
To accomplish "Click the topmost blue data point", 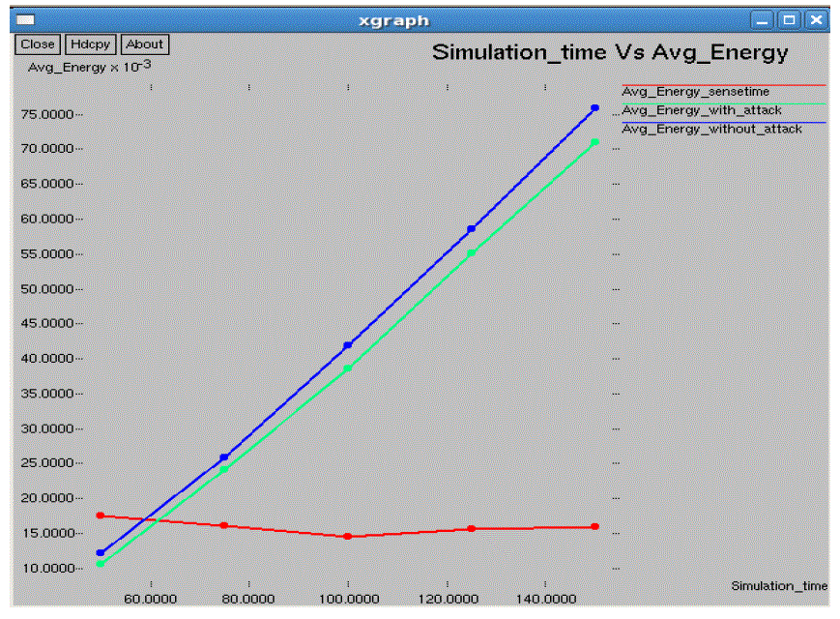I will pyautogui.click(x=595, y=108).
